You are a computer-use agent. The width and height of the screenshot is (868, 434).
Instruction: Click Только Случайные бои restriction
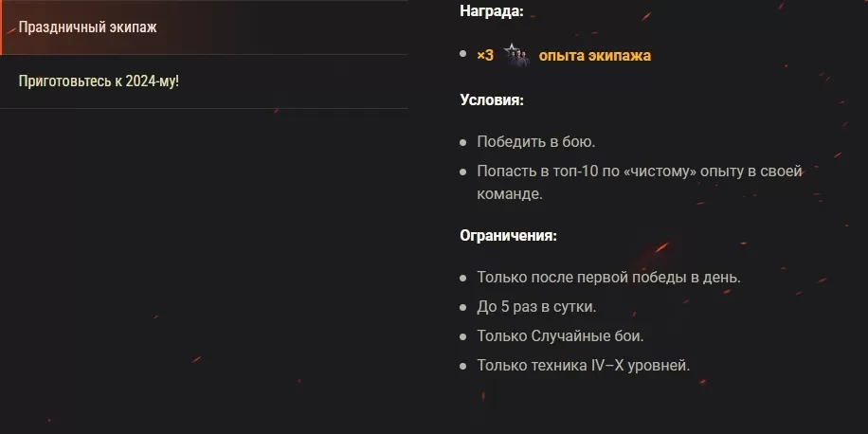(x=560, y=336)
